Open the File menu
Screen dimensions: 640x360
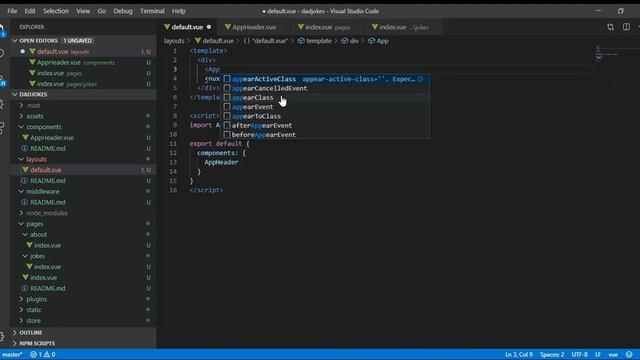coord(12,11)
